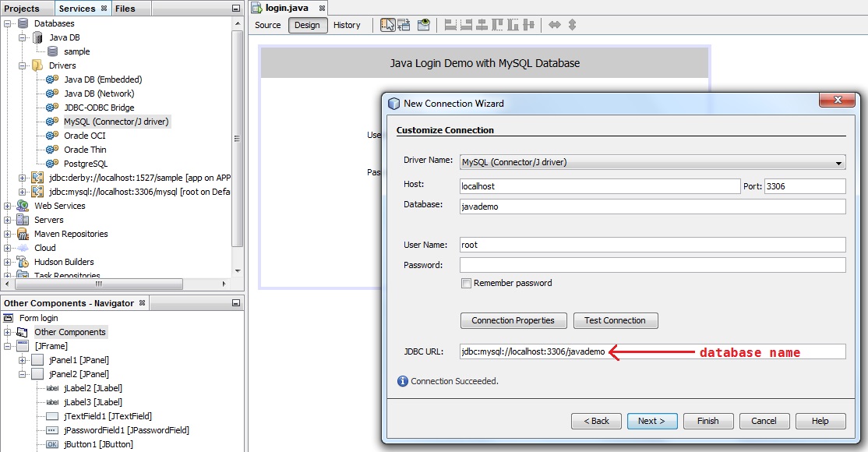The width and height of the screenshot is (868, 452).
Task: Enable the Remember password checkbox
Action: point(466,284)
